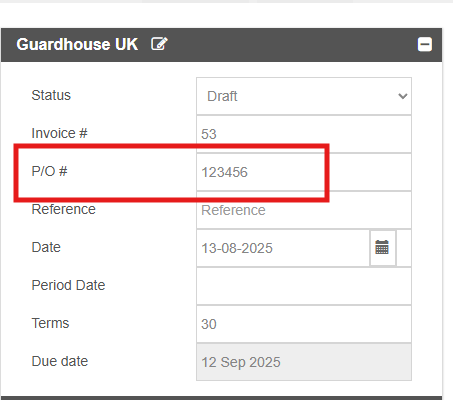Click the Guardhouse UK header title
The height and width of the screenshot is (400, 453).
[x=77, y=44]
